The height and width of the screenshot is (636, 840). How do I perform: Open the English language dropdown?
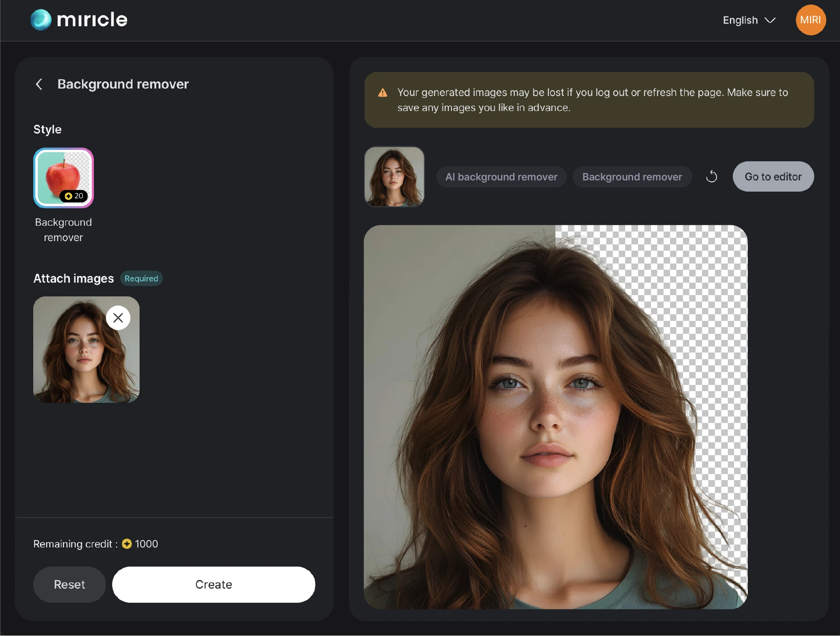[x=740, y=20]
